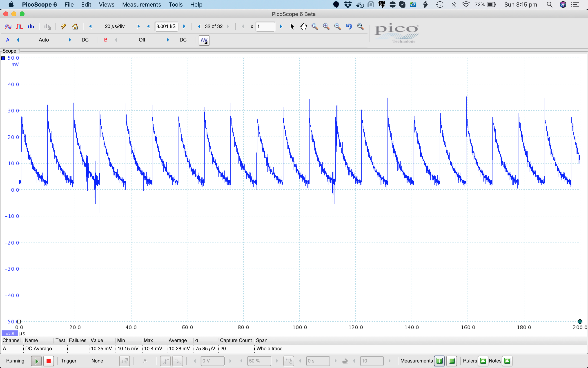This screenshot has width=588, height=368.
Task: Open the grayed spectrum options icon
Action: [47, 26]
